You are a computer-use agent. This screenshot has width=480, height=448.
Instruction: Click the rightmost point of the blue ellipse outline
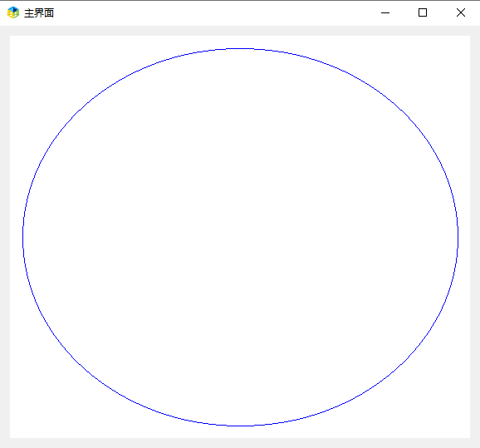[458, 237]
